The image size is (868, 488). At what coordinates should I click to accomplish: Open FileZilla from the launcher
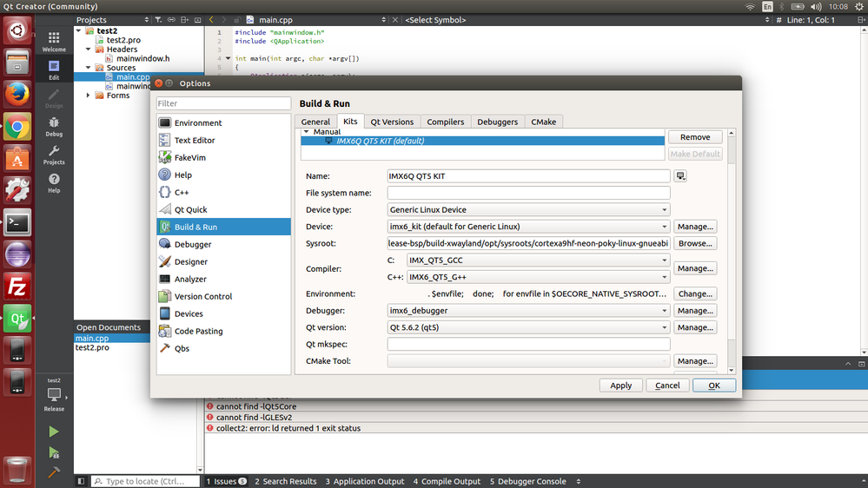point(17,287)
